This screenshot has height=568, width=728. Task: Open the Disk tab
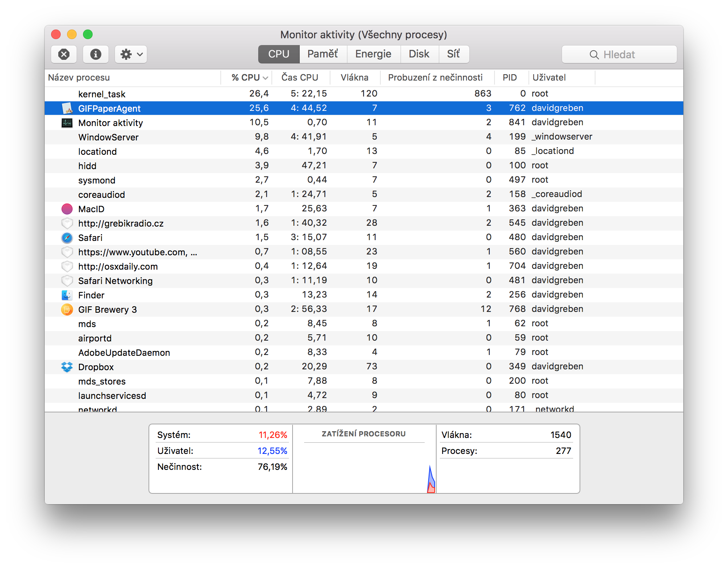(419, 54)
